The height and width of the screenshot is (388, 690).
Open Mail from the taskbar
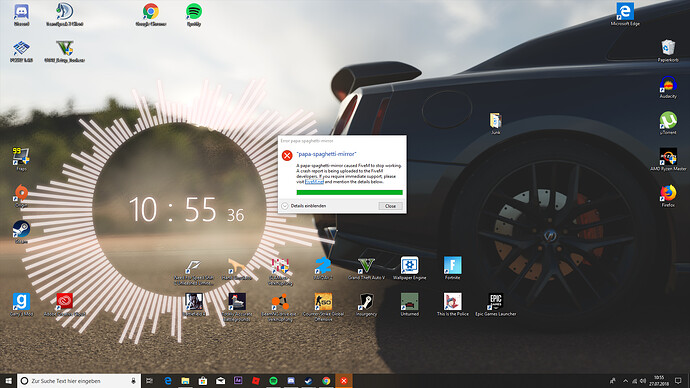click(220, 381)
